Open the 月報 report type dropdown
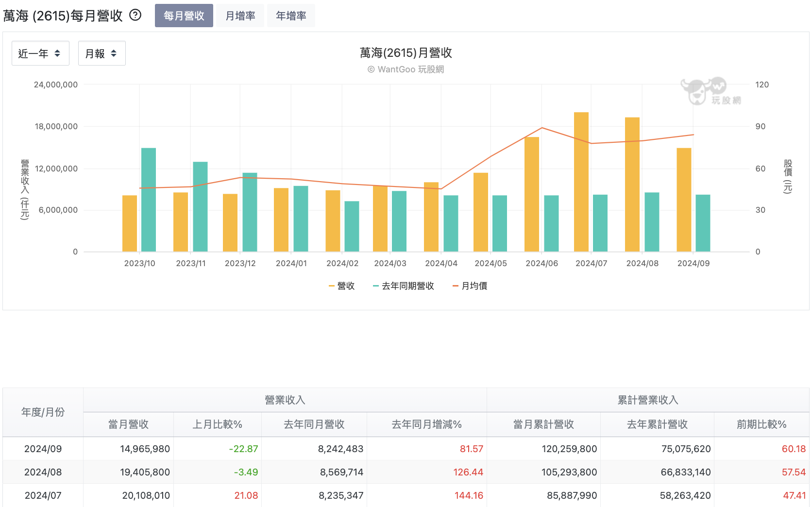 101,53
